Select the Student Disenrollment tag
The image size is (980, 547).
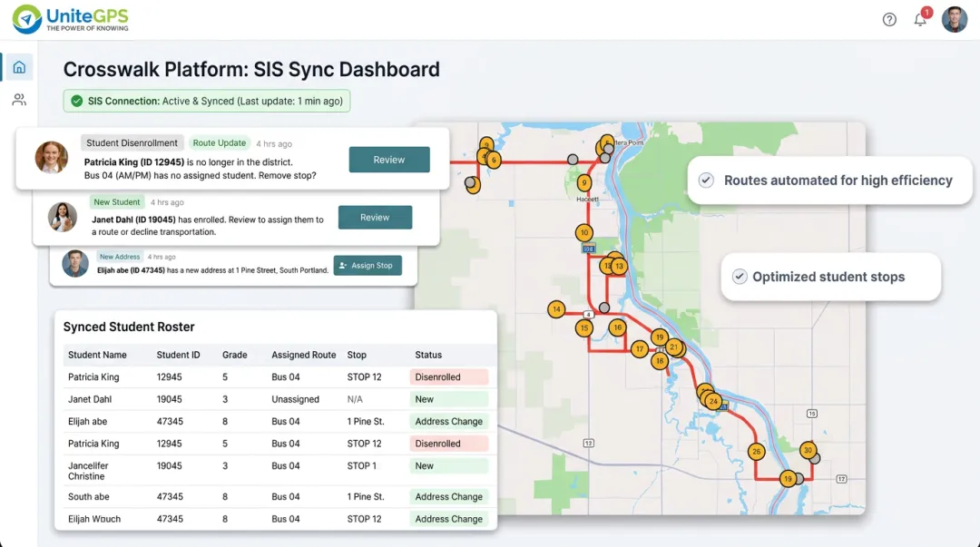132,142
